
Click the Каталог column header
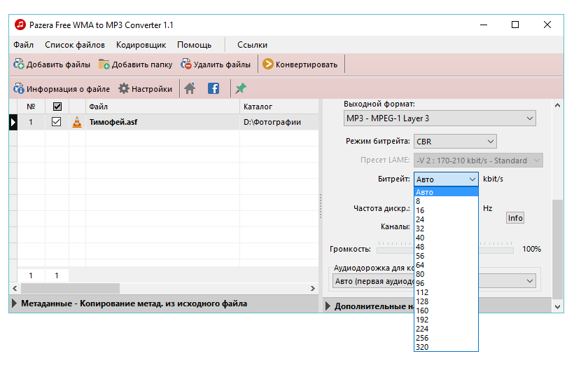279,107
